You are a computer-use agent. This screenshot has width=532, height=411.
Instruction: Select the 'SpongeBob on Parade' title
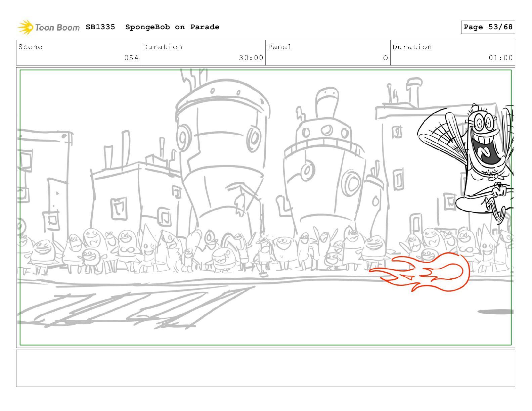[x=172, y=27]
